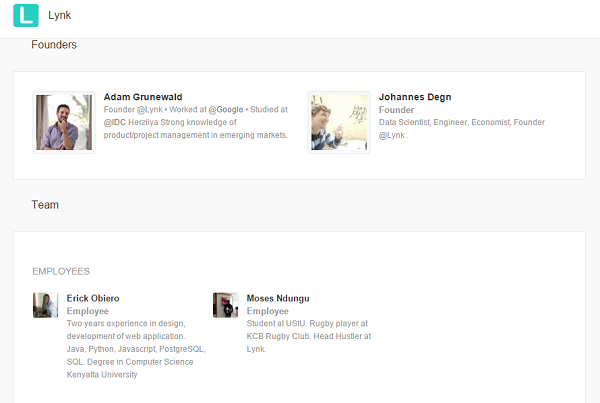
Task: Click 'Data Scientist, Engineer, Economist, Founder' text
Action: coord(461,122)
